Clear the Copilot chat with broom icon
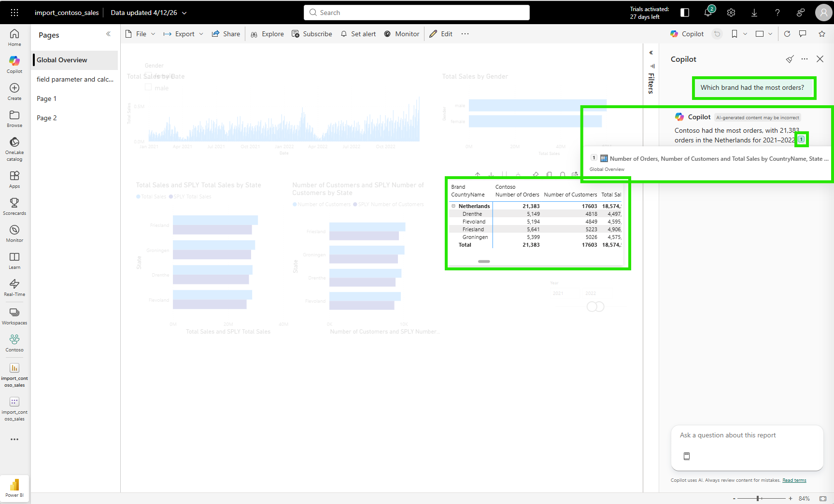The image size is (834, 504). [790, 59]
